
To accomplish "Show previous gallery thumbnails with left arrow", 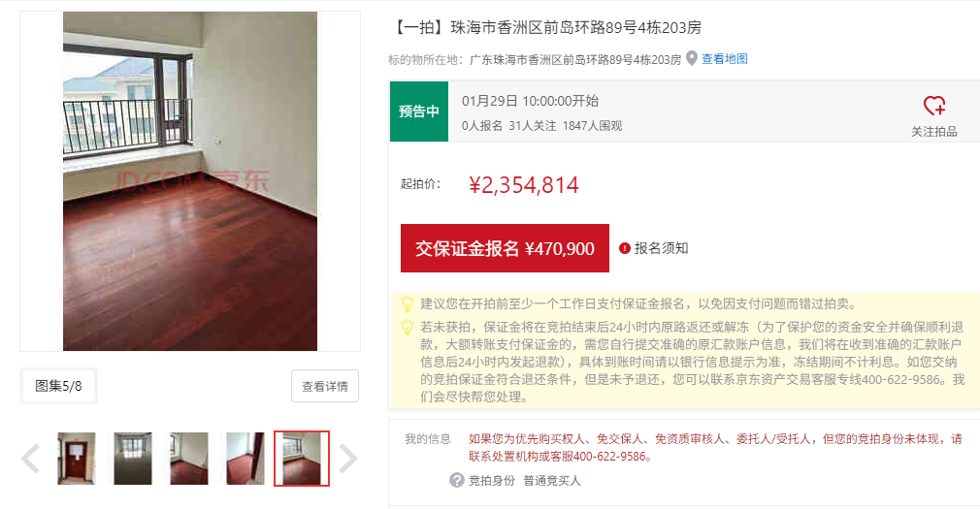I will [x=30, y=459].
